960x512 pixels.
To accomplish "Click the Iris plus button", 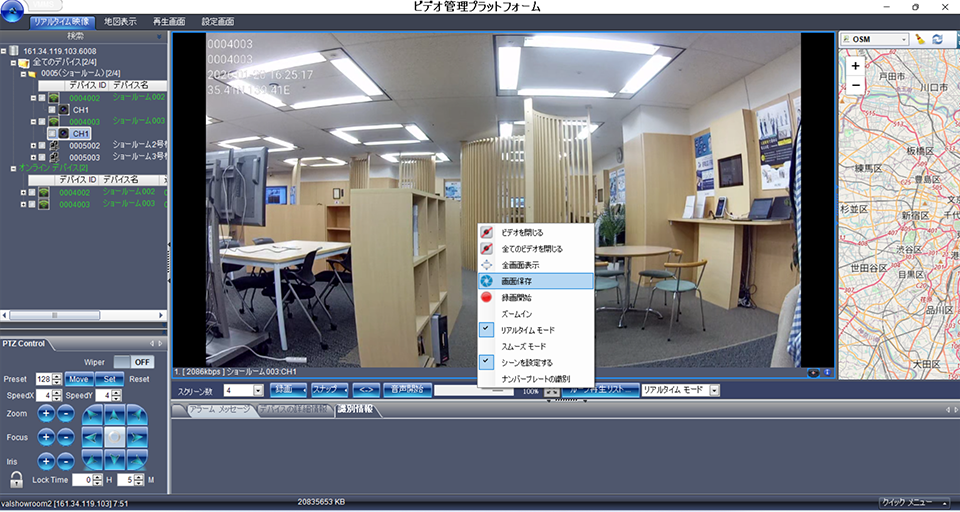I will 46,461.
